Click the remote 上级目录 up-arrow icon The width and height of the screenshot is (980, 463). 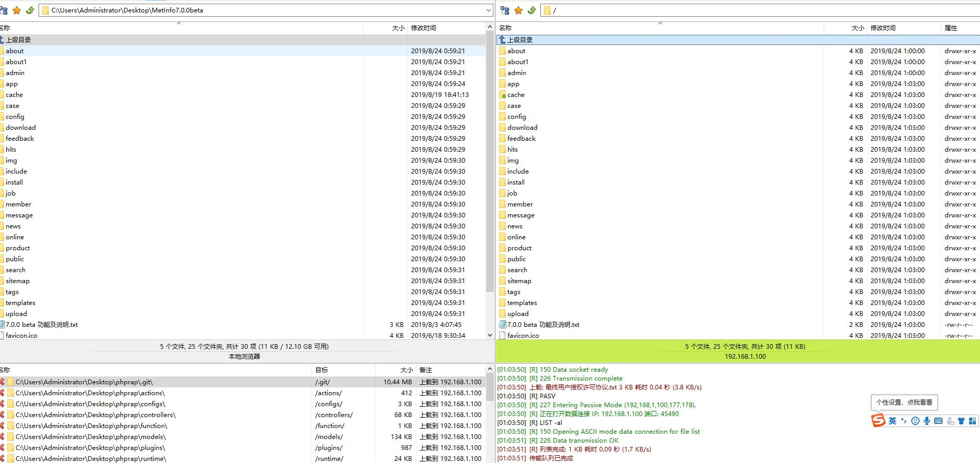(x=502, y=40)
